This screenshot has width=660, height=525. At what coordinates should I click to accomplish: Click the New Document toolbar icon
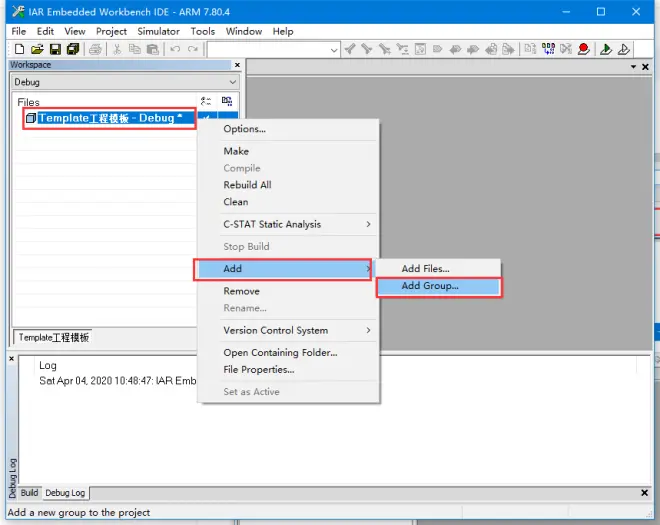click(x=19, y=49)
